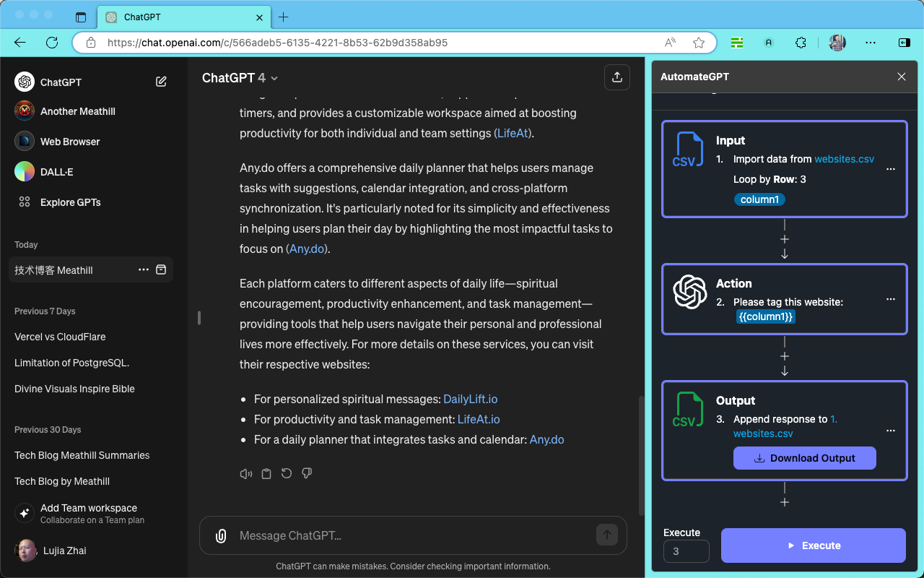Click the send message arrow
Screen dimensions: 924x578
[607, 535]
